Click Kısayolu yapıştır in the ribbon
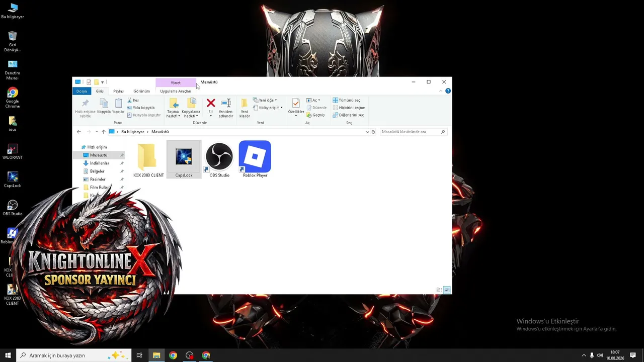This screenshot has height=362, width=644. point(143,115)
